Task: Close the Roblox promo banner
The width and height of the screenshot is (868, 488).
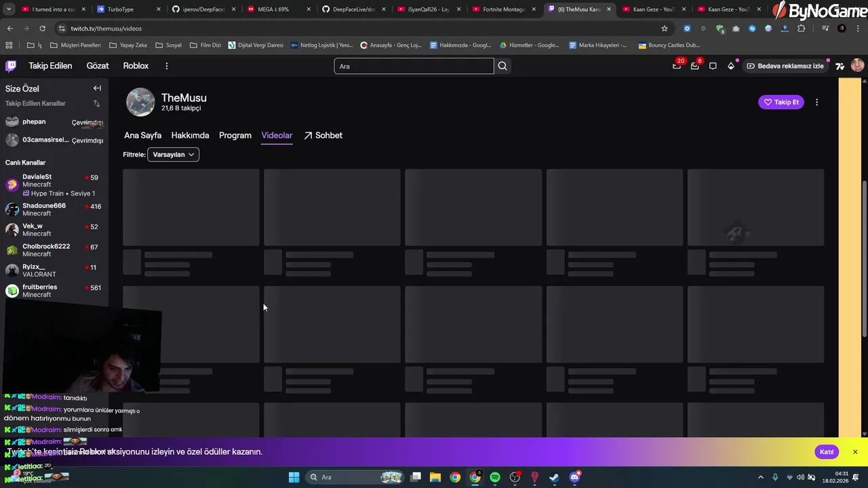Action: tap(855, 452)
